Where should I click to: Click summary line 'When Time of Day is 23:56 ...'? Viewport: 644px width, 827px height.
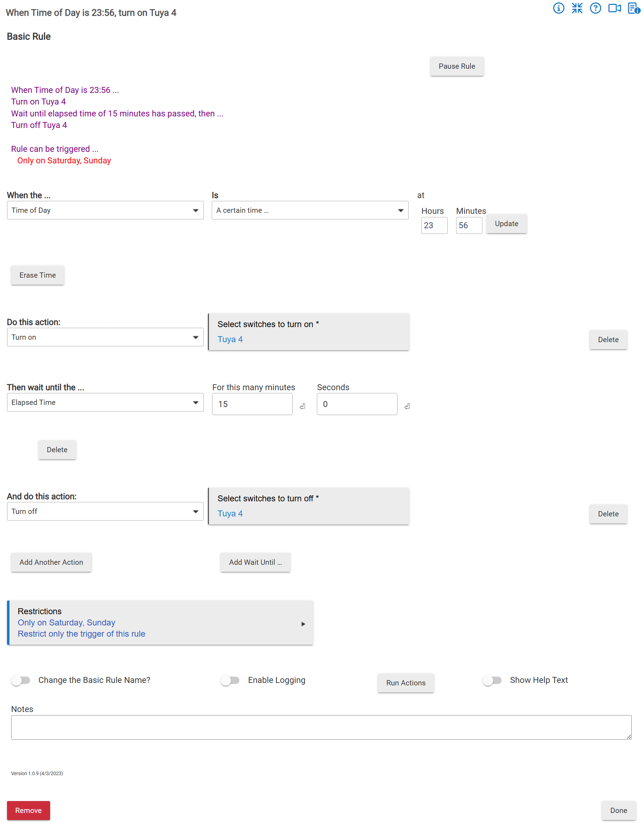[65, 90]
